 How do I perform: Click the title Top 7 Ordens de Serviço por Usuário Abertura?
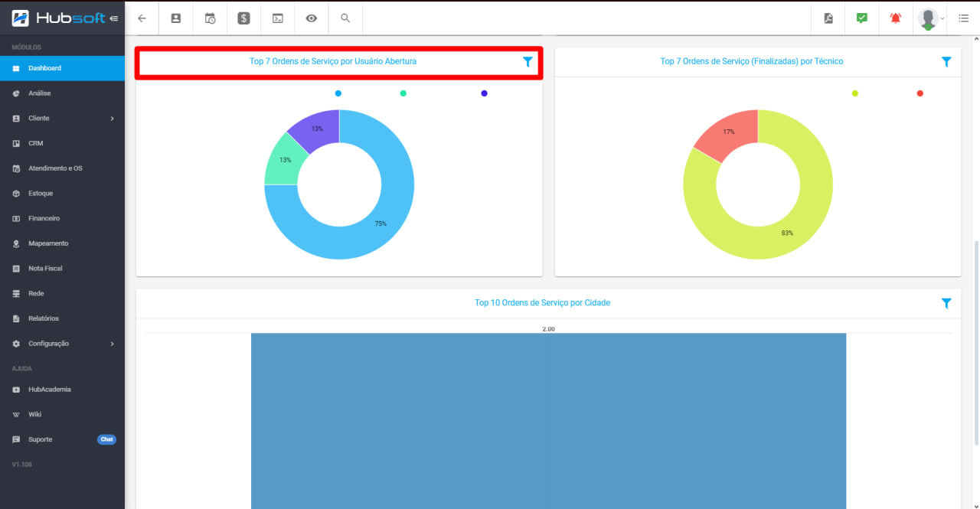(x=333, y=61)
